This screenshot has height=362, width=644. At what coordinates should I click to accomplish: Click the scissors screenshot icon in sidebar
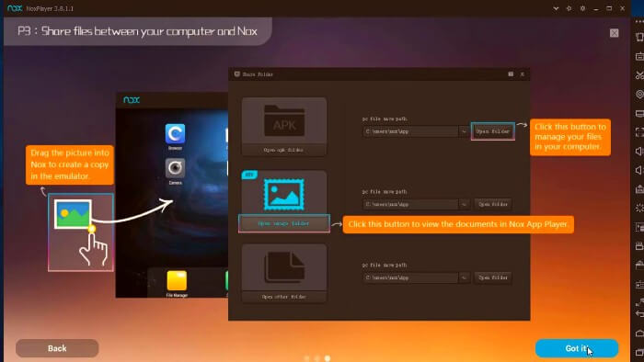(639, 75)
